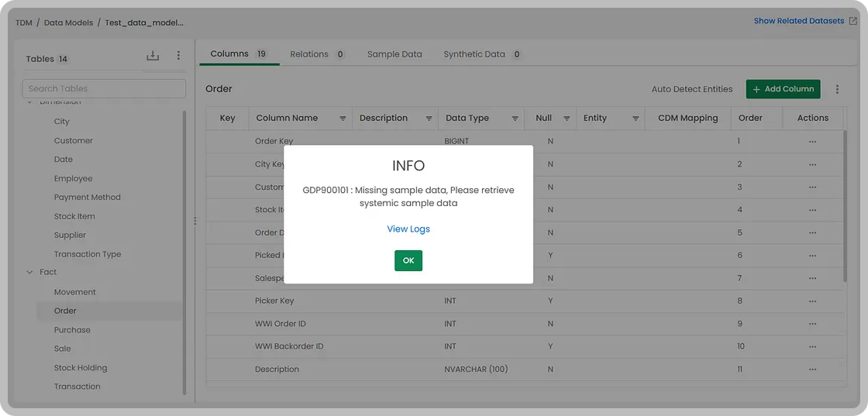The image size is (868, 416).
Task: Open Data Type column filter icon
Action: point(515,119)
